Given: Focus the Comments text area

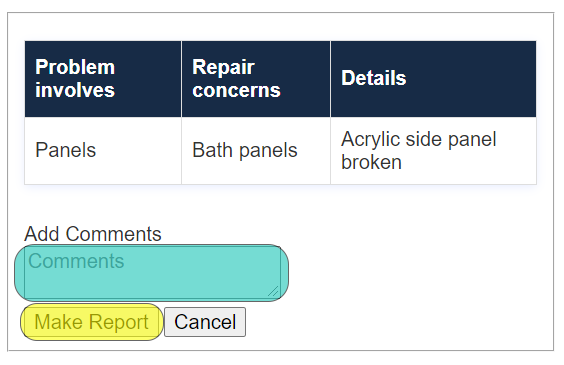Looking at the screenshot, I should [x=153, y=273].
